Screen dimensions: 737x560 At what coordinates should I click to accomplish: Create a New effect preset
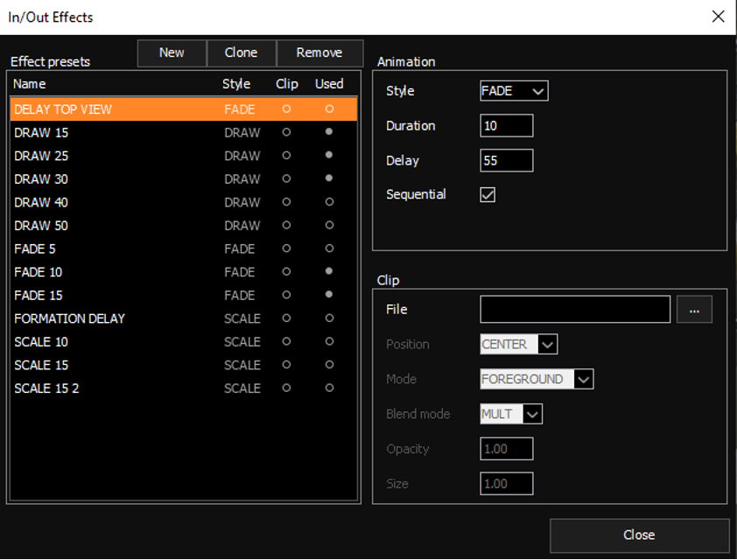(172, 52)
